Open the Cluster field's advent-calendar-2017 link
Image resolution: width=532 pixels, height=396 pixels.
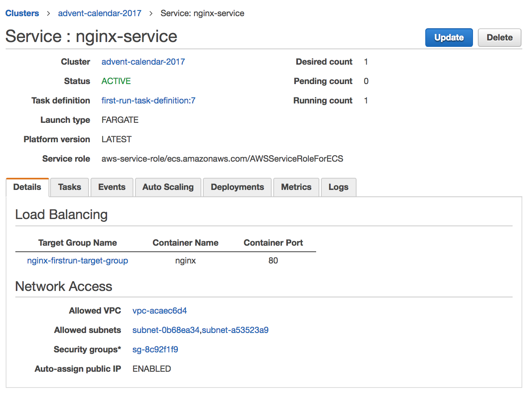pos(143,62)
